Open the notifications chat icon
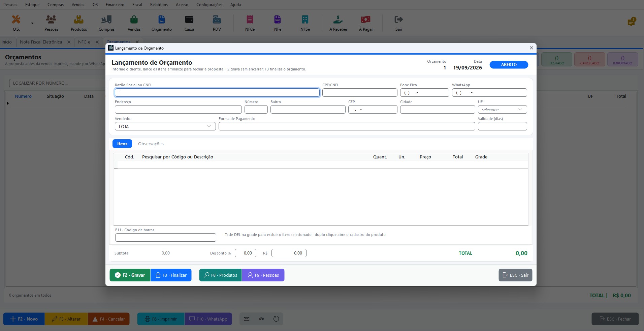 632,22
